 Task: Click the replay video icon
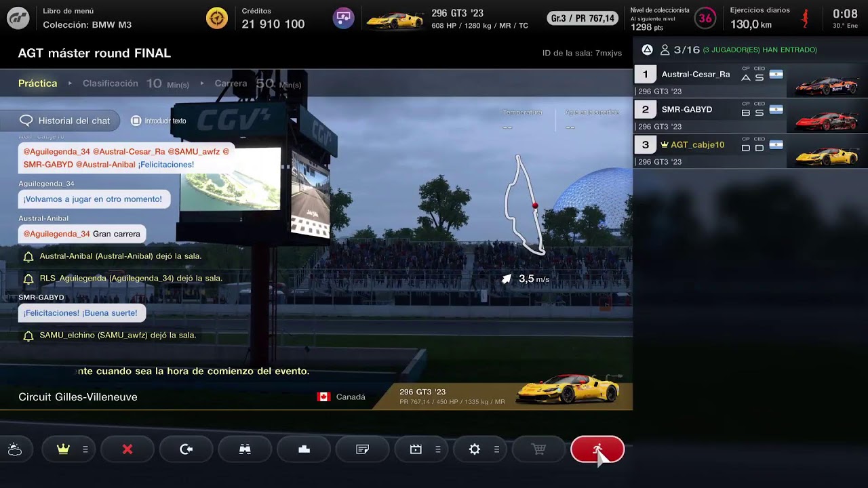422,449
